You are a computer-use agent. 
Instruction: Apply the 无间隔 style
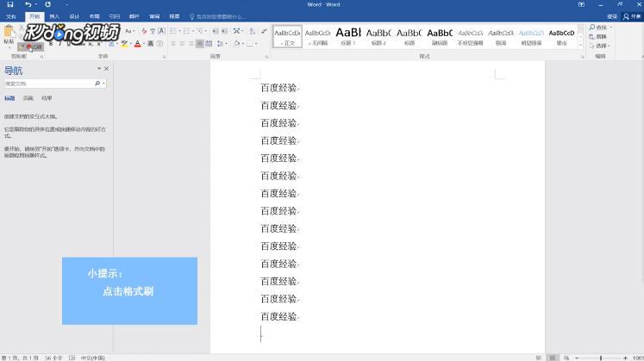click(x=318, y=36)
